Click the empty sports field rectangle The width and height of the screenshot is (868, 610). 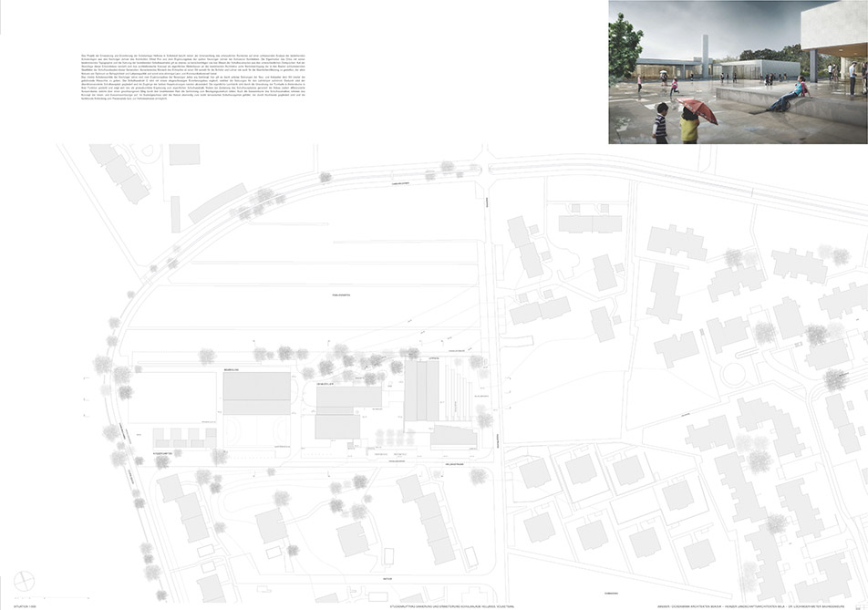pos(171,397)
